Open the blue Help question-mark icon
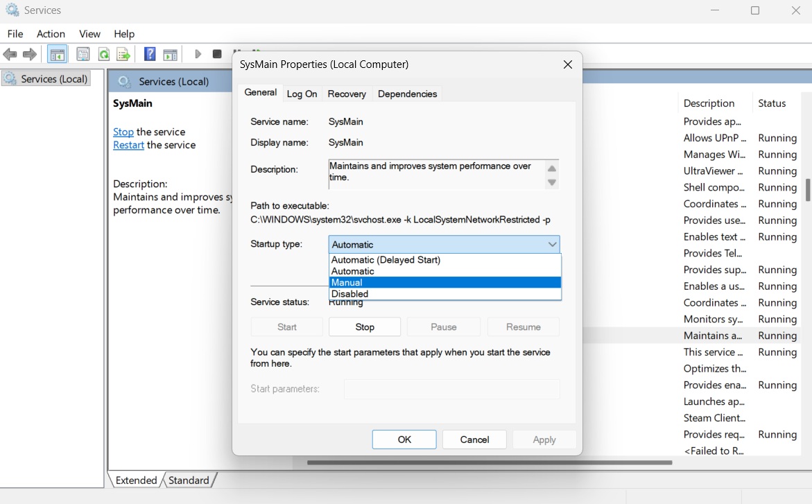Image resolution: width=812 pixels, height=504 pixels. coord(150,54)
